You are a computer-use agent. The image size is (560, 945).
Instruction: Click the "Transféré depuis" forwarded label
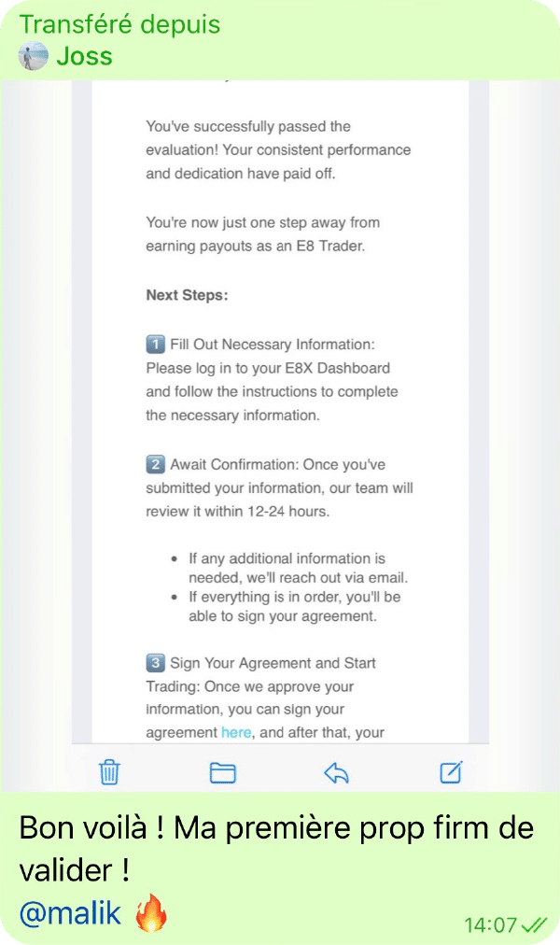(119, 24)
